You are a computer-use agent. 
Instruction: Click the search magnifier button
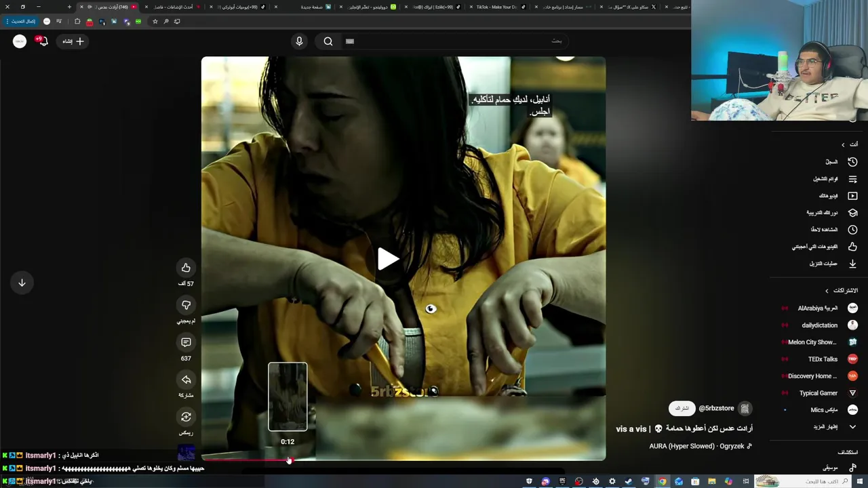[328, 41]
